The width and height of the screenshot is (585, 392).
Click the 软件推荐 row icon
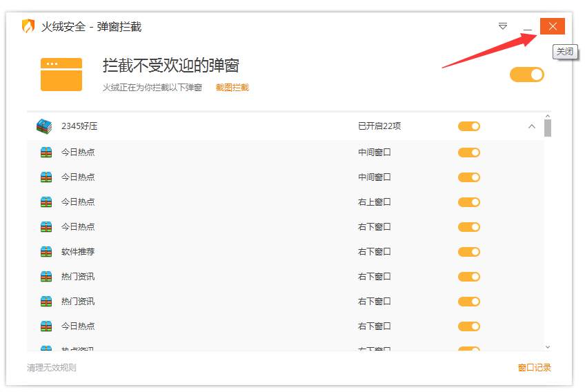point(46,252)
